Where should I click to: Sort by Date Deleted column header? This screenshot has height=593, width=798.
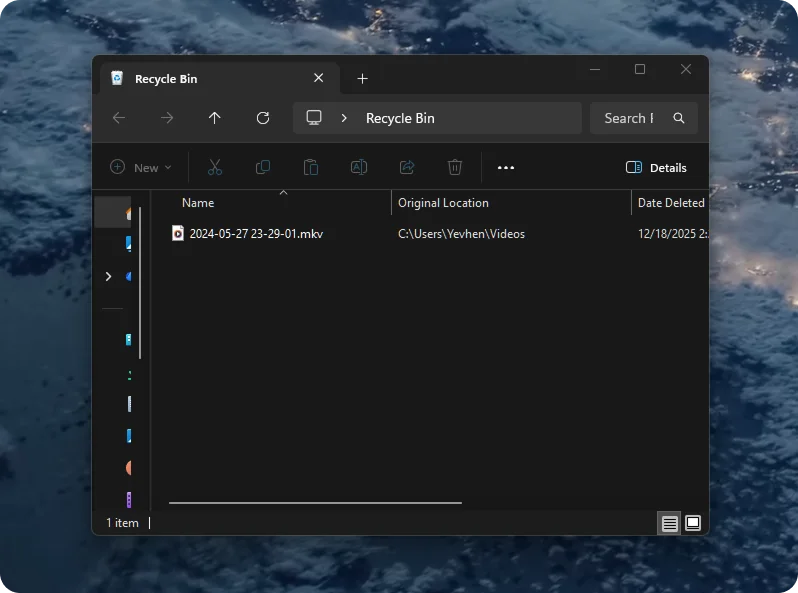pos(671,203)
